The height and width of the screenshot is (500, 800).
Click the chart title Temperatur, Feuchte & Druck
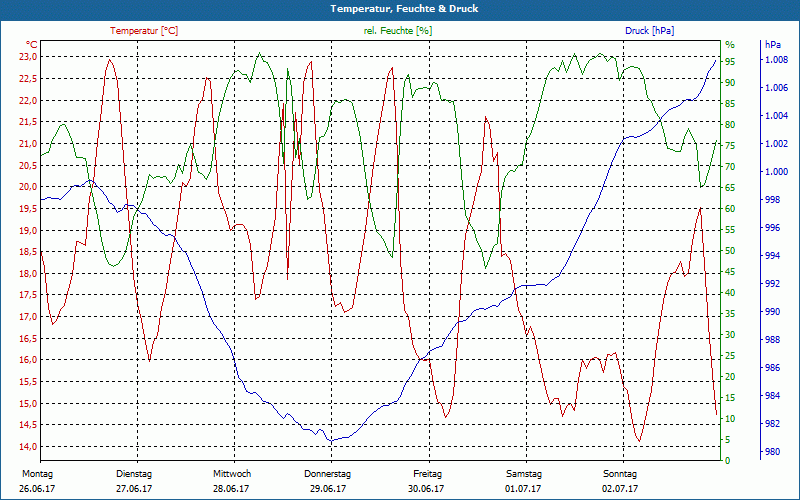point(404,9)
